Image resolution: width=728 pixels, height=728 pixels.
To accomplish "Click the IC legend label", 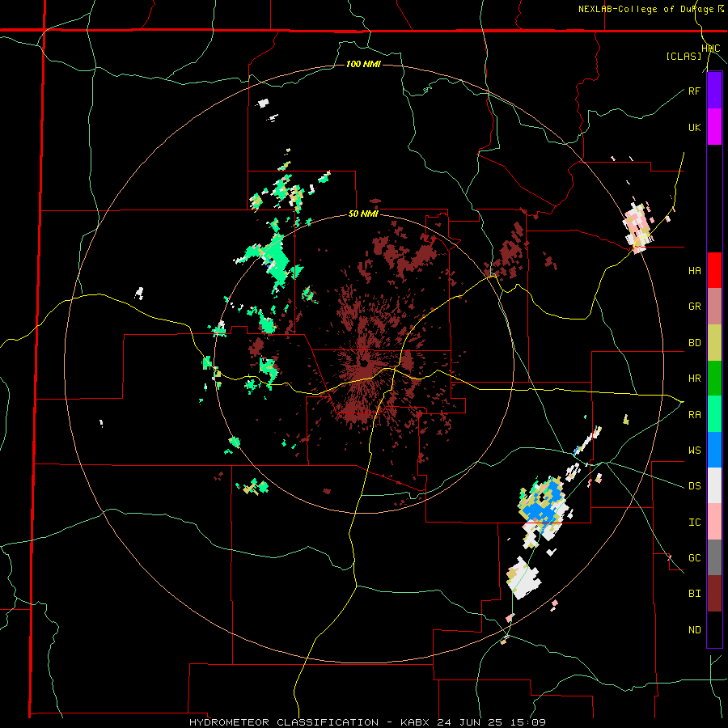I will click(694, 523).
